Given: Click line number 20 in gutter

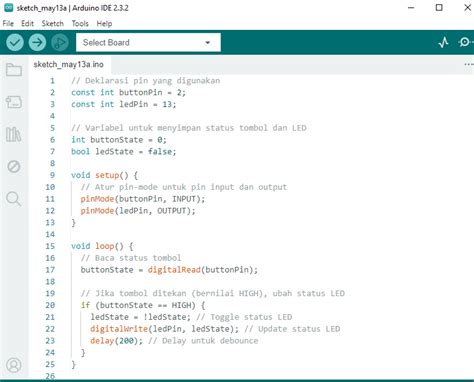Looking at the screenshot, I should click(x=50, y=305).
